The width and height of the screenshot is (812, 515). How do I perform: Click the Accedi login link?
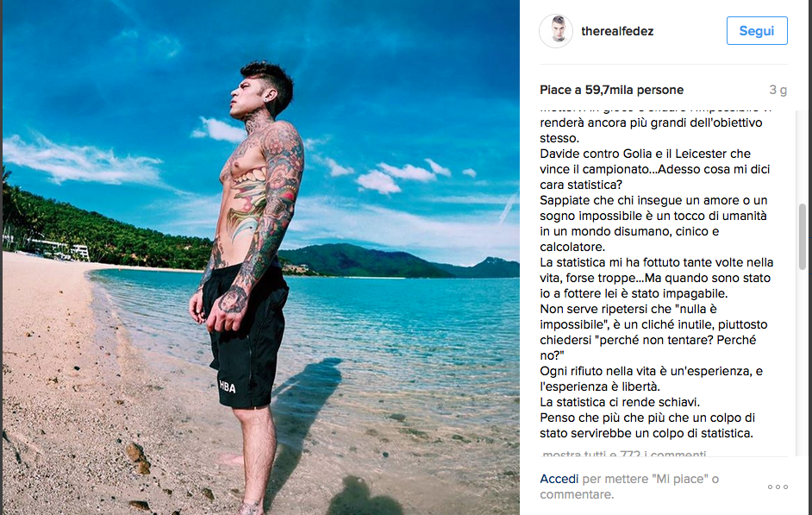click(x=559, y=479)
